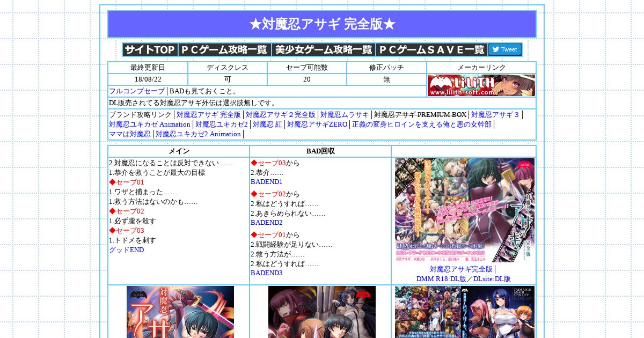Select the save count value 20
This screenshot has height=338, width=644.
pos(307,79)
